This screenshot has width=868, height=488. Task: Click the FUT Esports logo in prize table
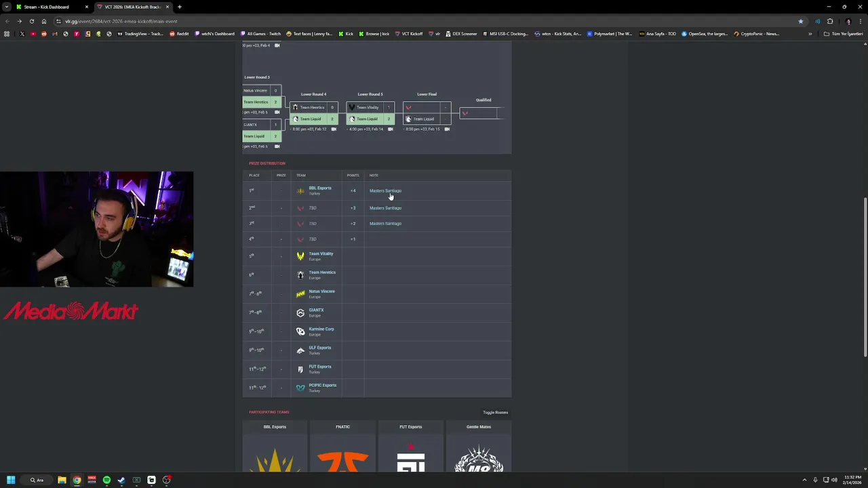coord(300,369)
